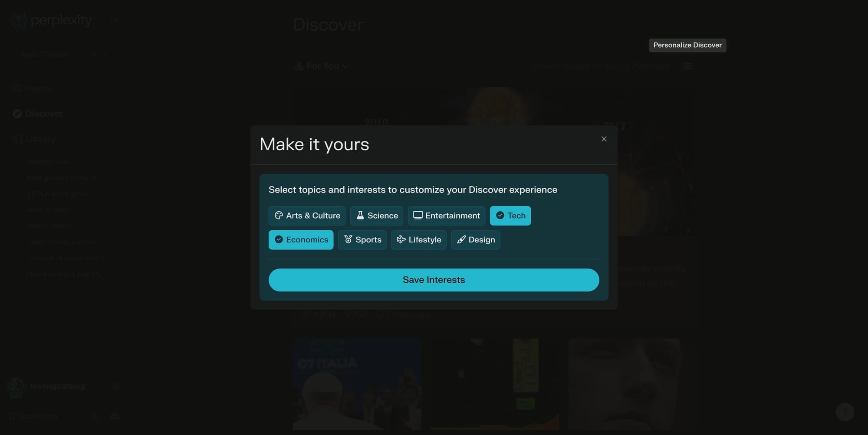Enable the Sports interest
The width and height of the screenshot is (868, 435).
(x=362, y=240)
